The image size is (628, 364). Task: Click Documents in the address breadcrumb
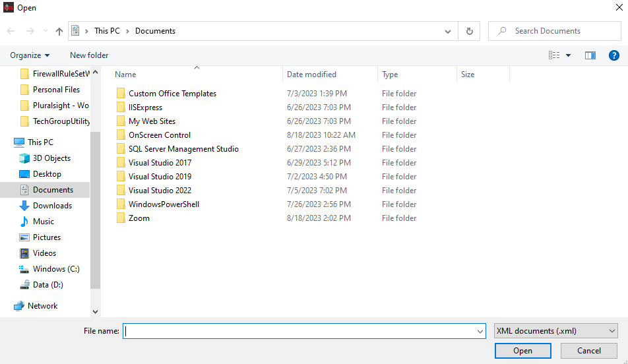click(155, 31)
